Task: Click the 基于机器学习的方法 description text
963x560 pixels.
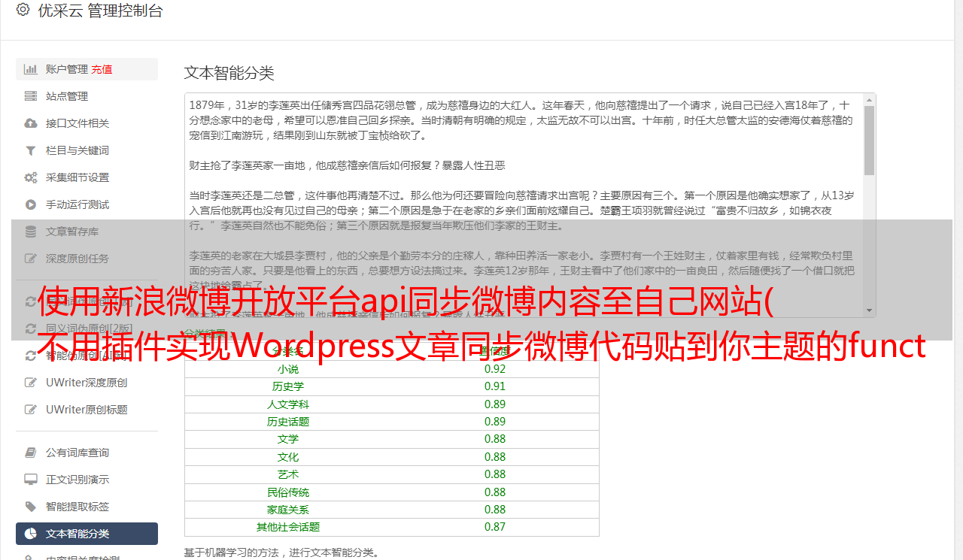Action: point(281,553)
